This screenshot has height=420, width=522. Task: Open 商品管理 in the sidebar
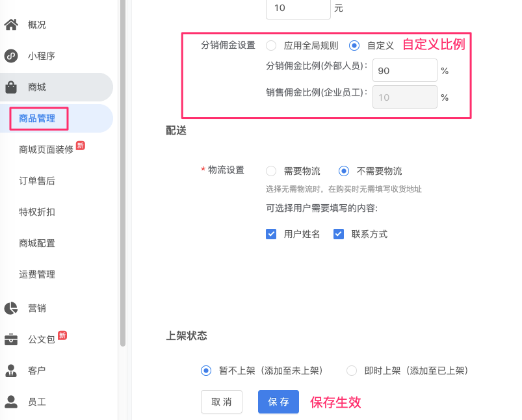point(37,118)
